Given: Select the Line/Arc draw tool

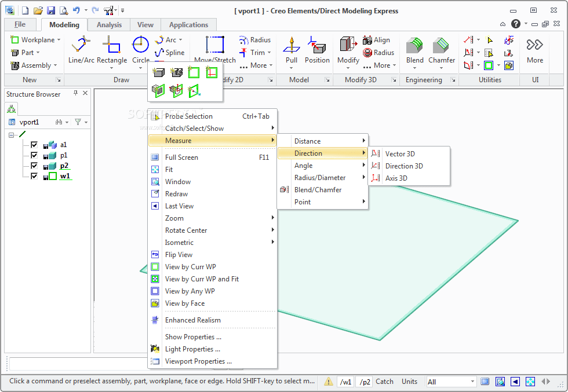Looking at the screenshot, I should (81, 50).
